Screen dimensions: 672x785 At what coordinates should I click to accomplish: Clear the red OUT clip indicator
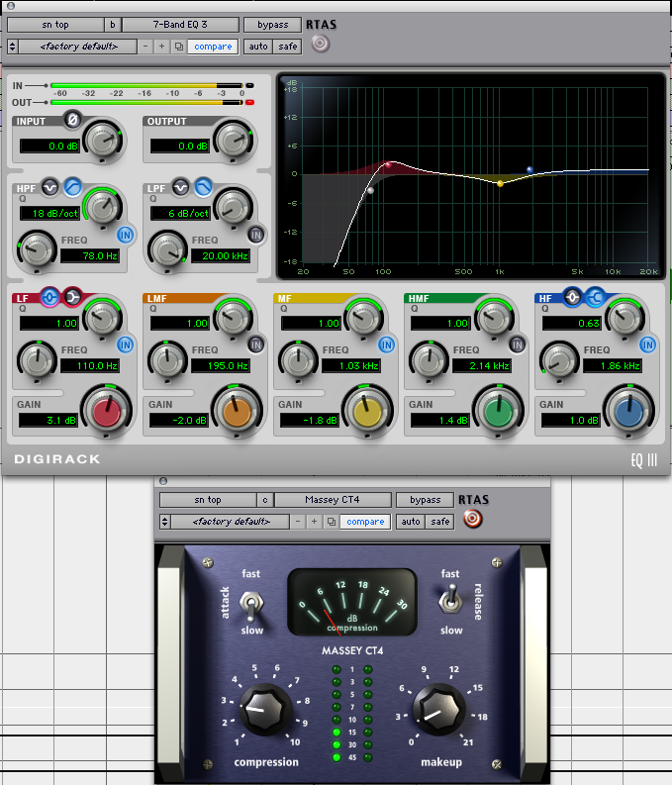click(x=249, y=103)
